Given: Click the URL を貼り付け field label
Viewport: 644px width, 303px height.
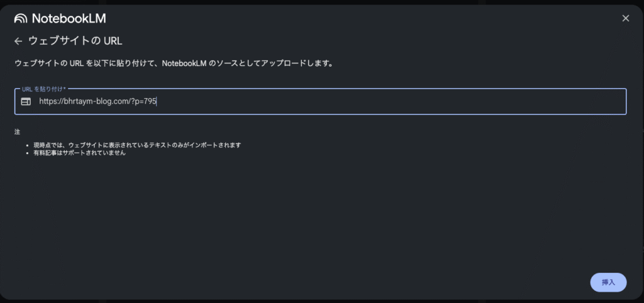Looking at the screenshot, I should (x=42, y=89).
